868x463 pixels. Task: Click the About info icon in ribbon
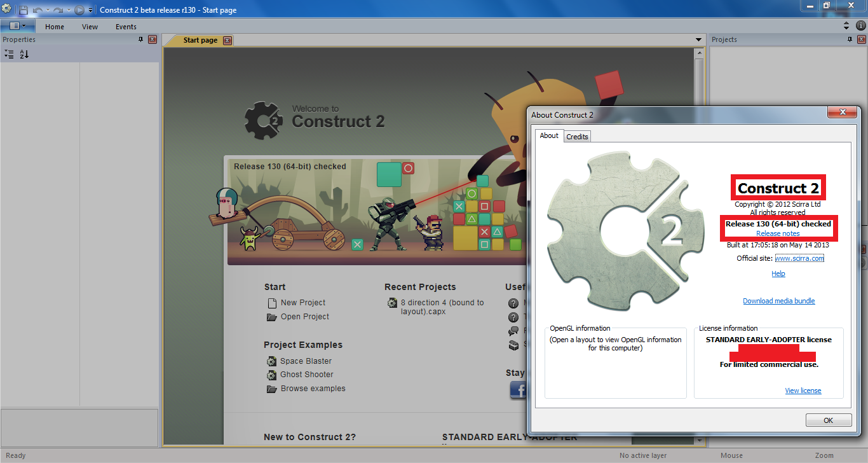point(860,25)
